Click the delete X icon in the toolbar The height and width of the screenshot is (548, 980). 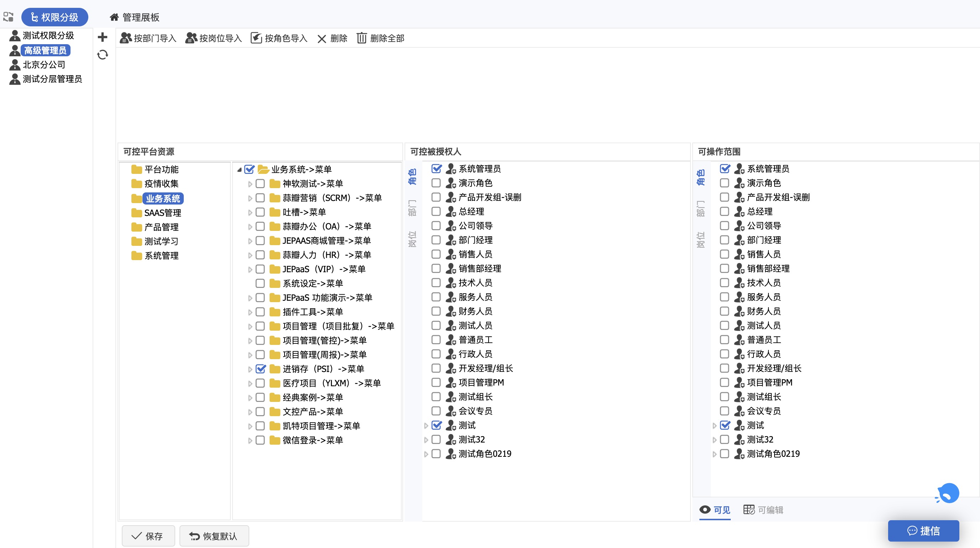point(322,38)
